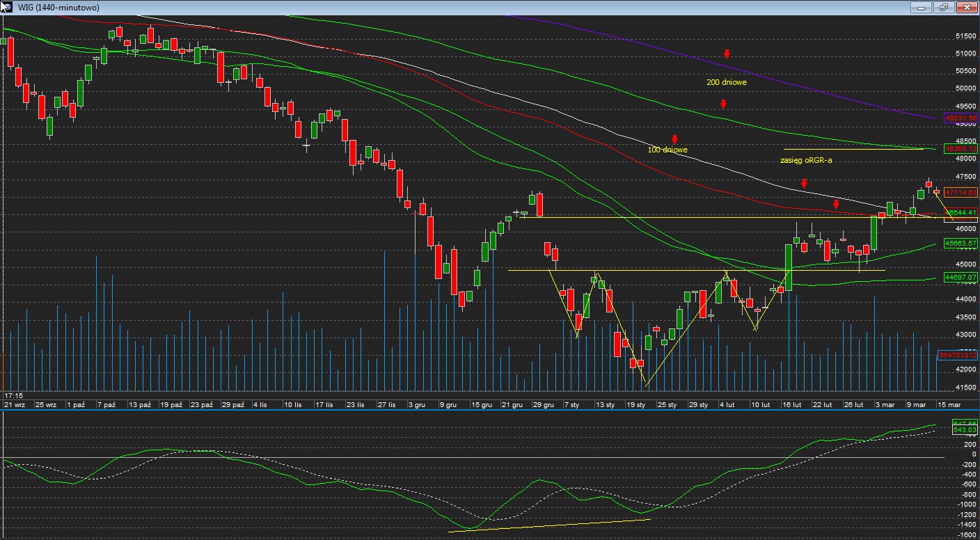The width and height of the screenshot is (980, 540).
Task: Click the purple 49231.58 price label
Action: tap(961, 118)
